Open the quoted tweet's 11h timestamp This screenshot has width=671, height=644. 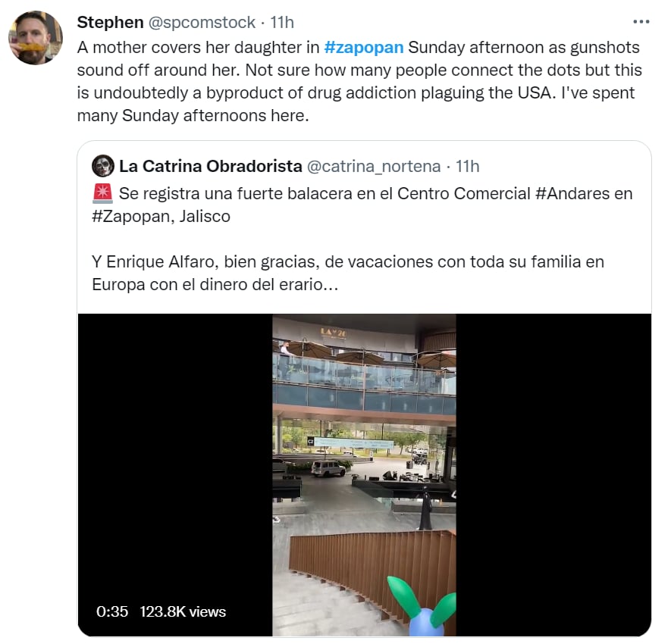[x=467, y=166]
